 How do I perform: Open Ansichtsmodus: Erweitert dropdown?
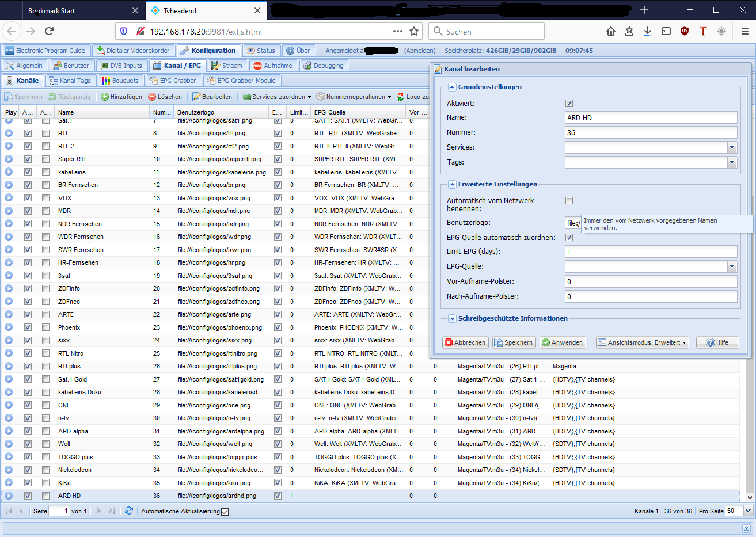pyautogui.click(x=643, y=342)
